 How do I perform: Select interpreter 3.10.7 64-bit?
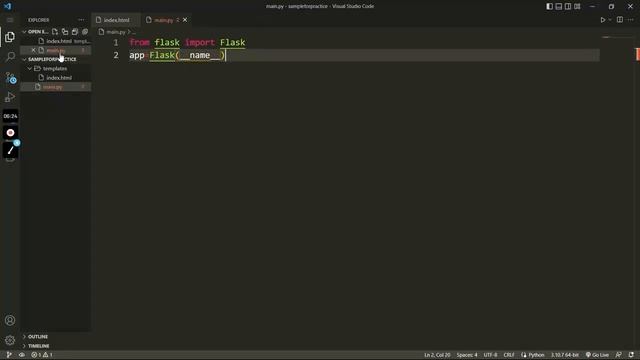point(565,355)
